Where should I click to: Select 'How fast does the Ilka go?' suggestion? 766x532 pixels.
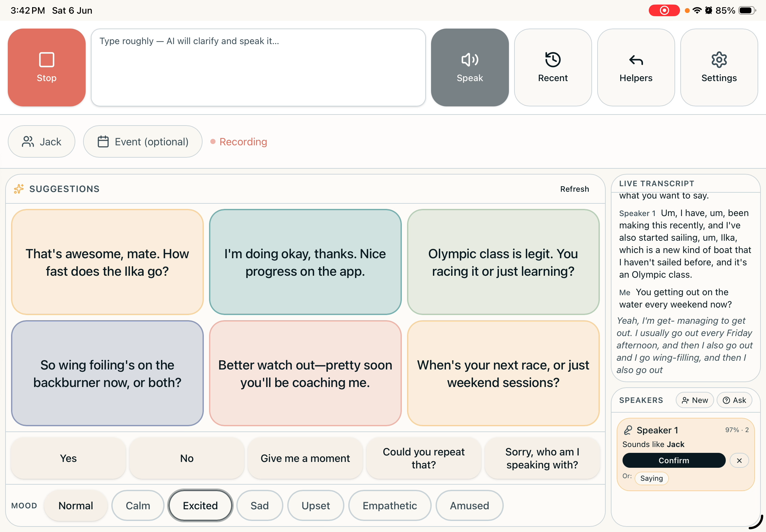tap(107, 262)
